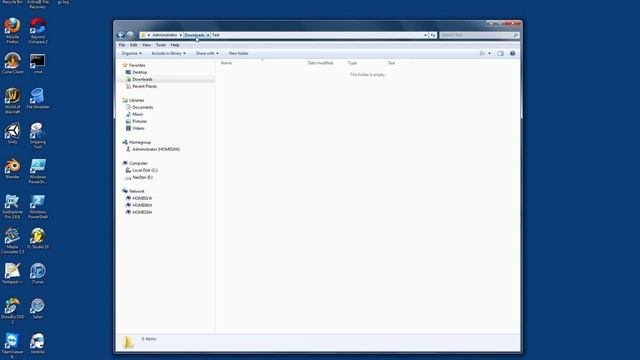Select the Ventrilo desktop shortcut

[38, 344]
